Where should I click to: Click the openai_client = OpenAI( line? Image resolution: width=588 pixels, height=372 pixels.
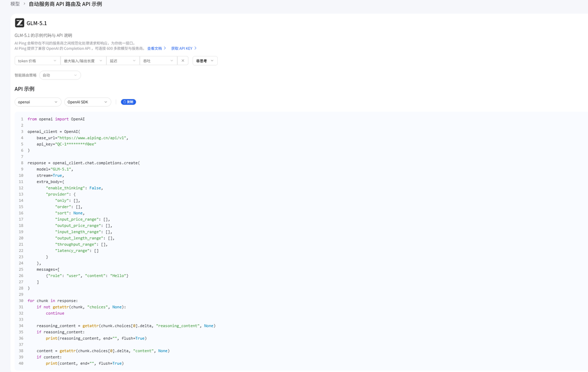click(x=54, y=132)
